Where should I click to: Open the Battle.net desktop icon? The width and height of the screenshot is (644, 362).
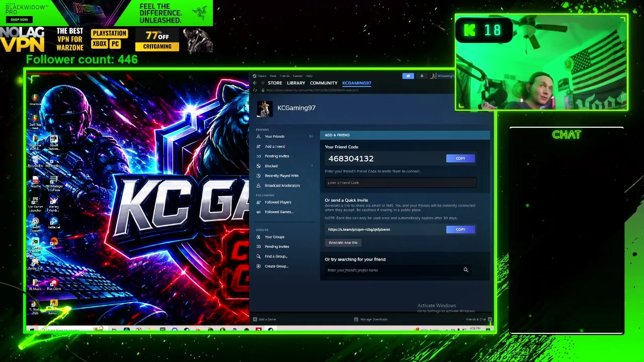coord(54,223)
